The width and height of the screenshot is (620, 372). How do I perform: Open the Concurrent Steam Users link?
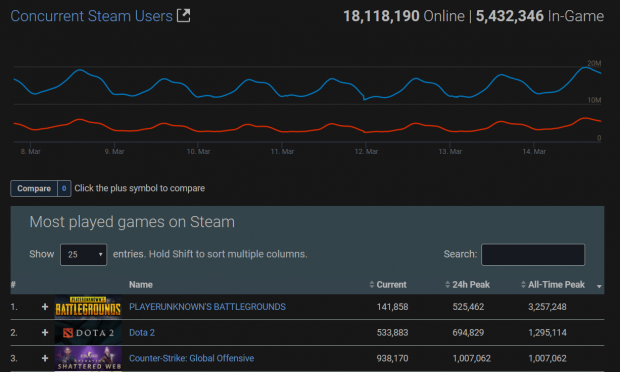click(91, 16)
